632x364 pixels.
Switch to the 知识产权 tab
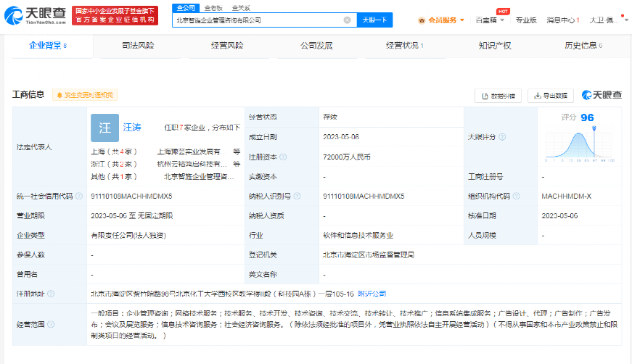click(495, 46)
